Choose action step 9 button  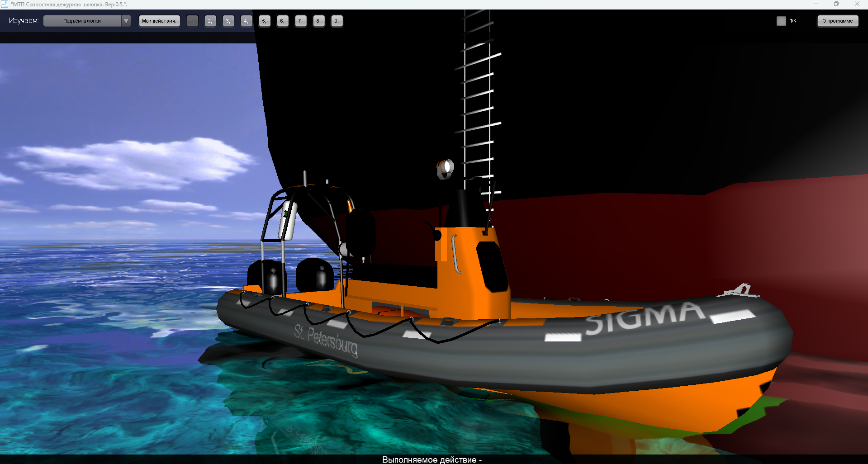337,21
